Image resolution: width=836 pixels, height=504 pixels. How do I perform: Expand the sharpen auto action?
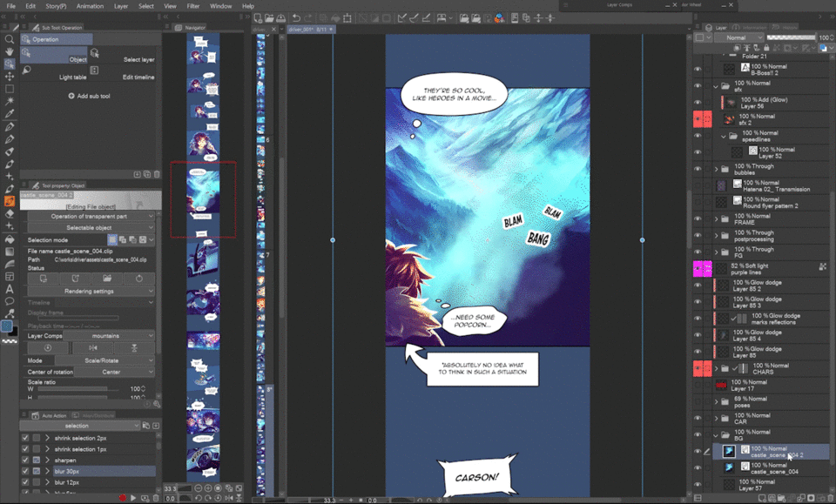[47, 460]
